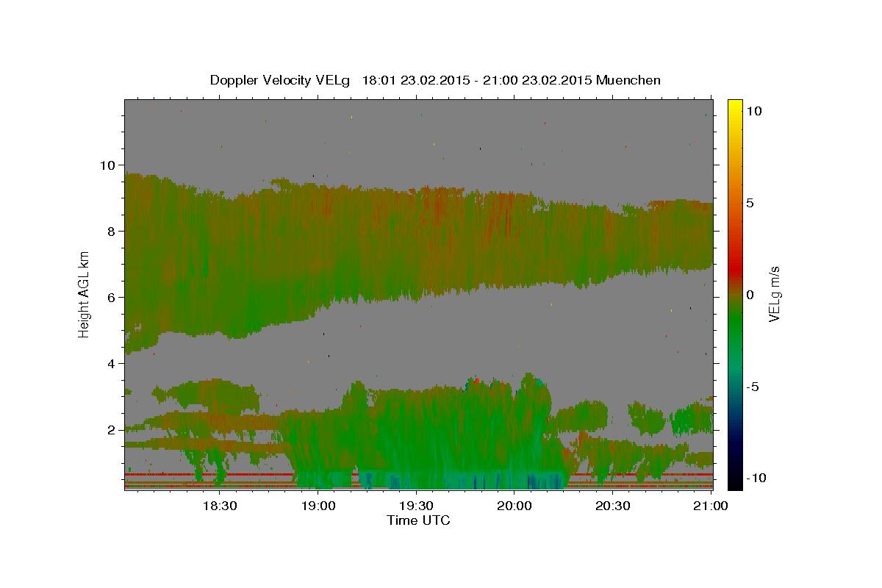Click the 20:00 time tick label
This screenshot has height=588, width=882.
tap(514, 506)
